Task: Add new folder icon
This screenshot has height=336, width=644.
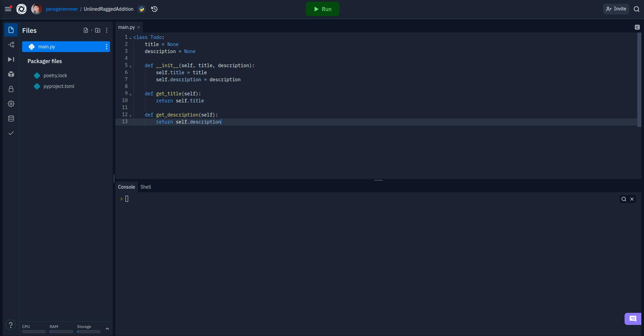Action: (98, 30)
